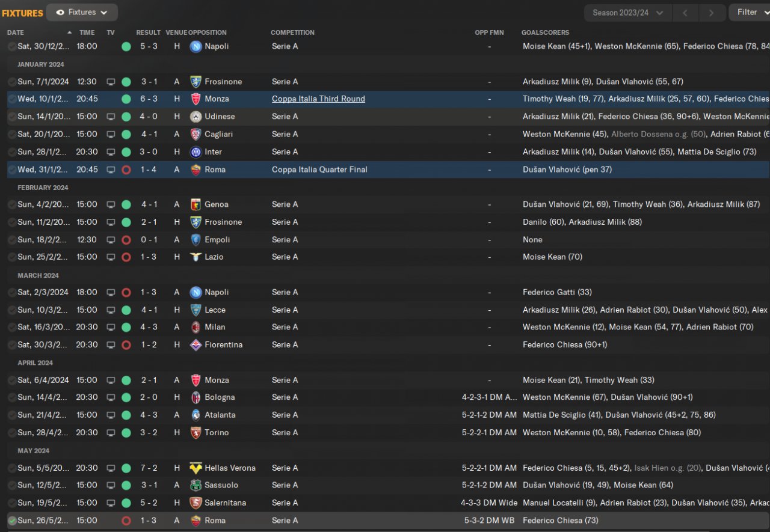Click the green win indicator in the Udinese row
The width and height of the screenshot is (770, 532).
click(x=126, y=117)
